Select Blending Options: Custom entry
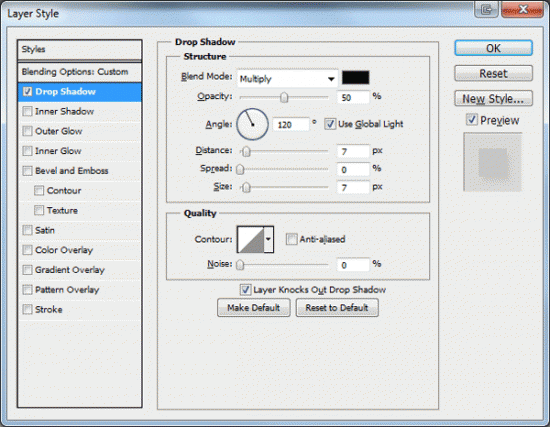The width and height of the screenshot is (550, 427). [80, 72]
